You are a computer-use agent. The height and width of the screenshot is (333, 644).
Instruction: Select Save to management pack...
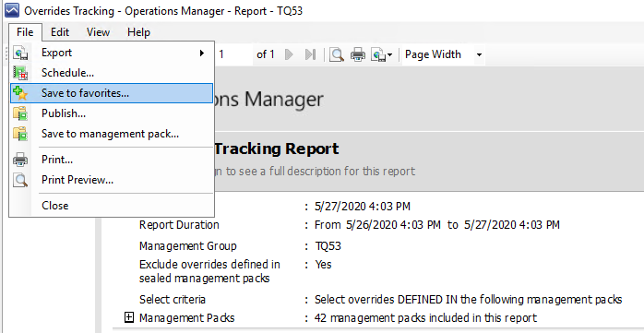click(112, 134)
